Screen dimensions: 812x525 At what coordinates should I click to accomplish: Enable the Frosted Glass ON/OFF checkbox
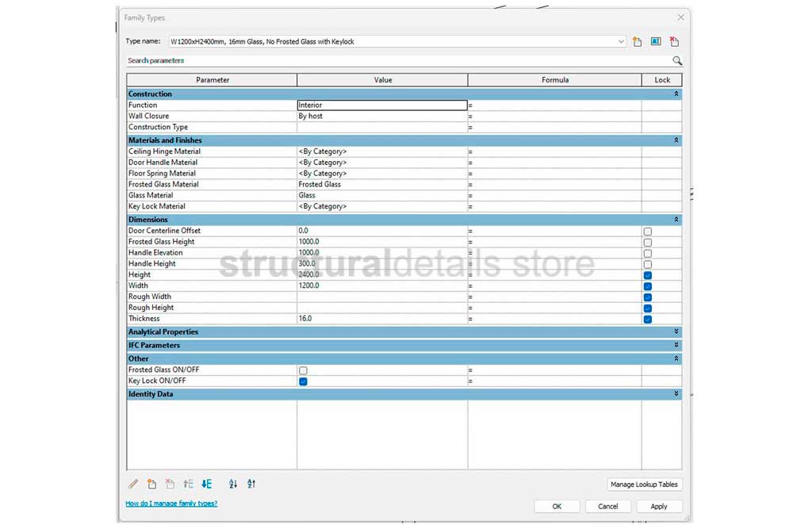(x=303, y=370)
